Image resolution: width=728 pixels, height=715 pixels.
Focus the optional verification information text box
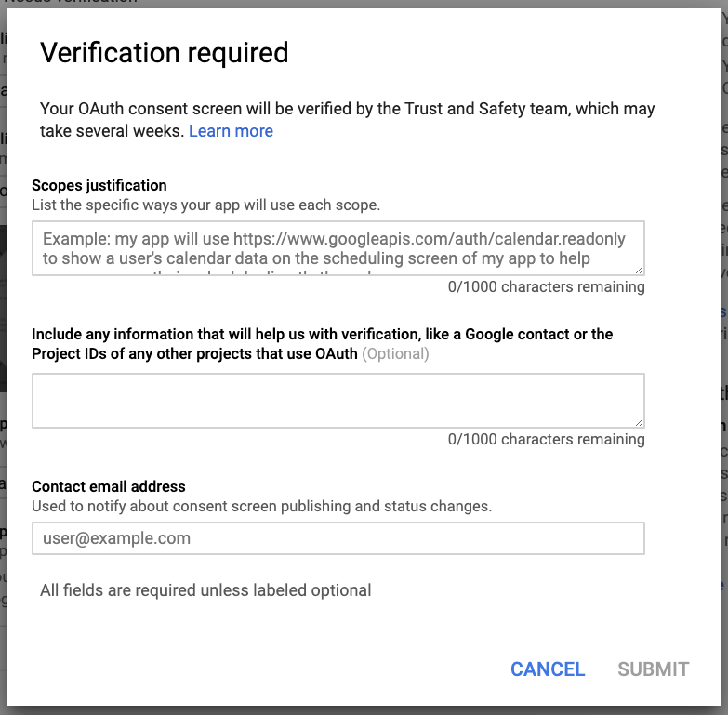pos(338,401)
